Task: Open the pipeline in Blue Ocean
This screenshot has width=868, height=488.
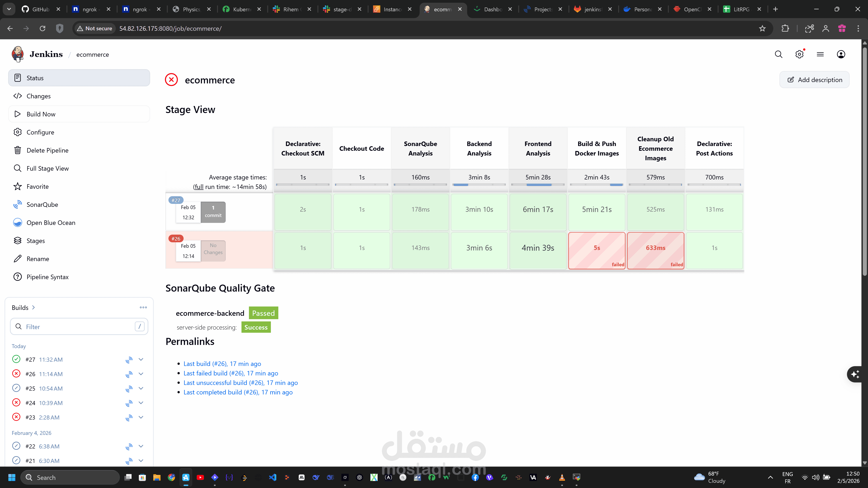Action: click(51, 222)
